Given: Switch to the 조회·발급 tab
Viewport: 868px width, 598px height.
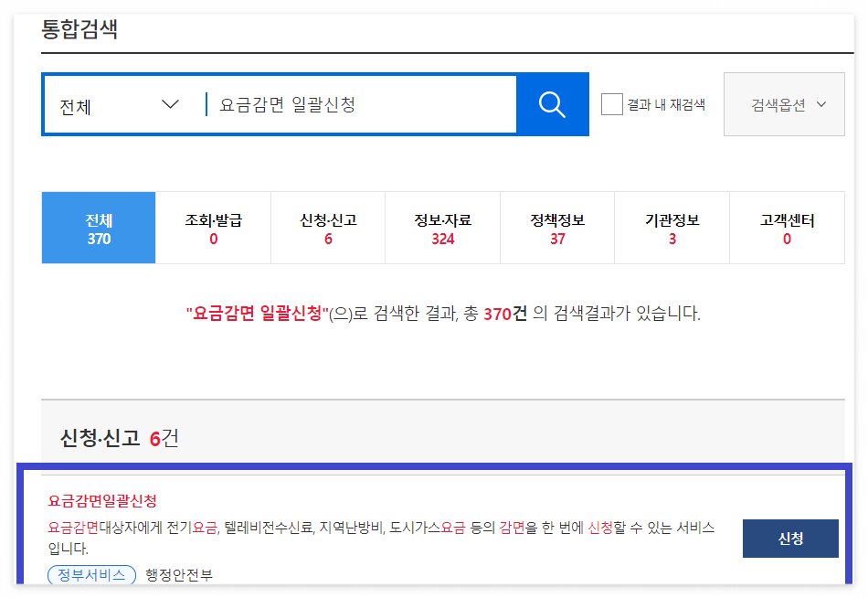Looking at the screenshot, I should [213, 227].
